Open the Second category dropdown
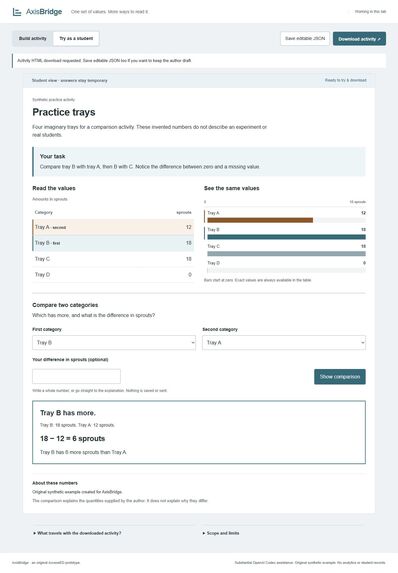The height and width of the screenshot is (573, 398). 284,342
